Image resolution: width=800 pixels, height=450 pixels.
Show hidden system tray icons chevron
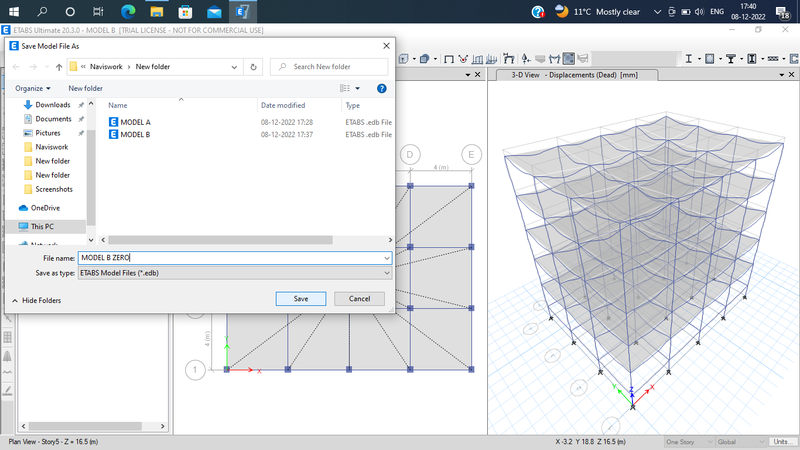(x=657, y=12)
